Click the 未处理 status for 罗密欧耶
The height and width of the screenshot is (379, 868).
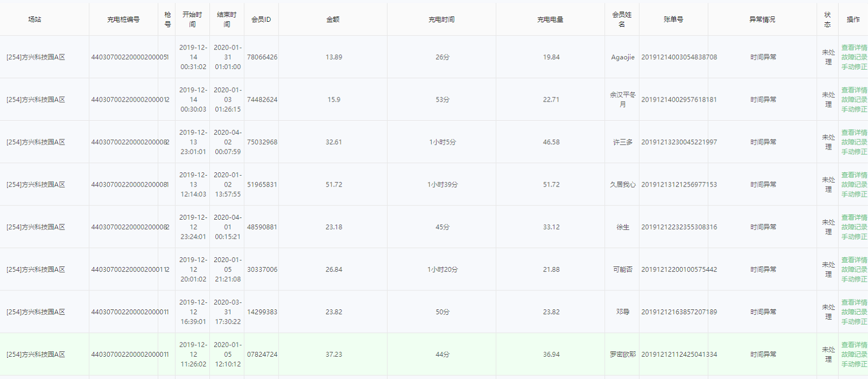click(x=828, y=354)
